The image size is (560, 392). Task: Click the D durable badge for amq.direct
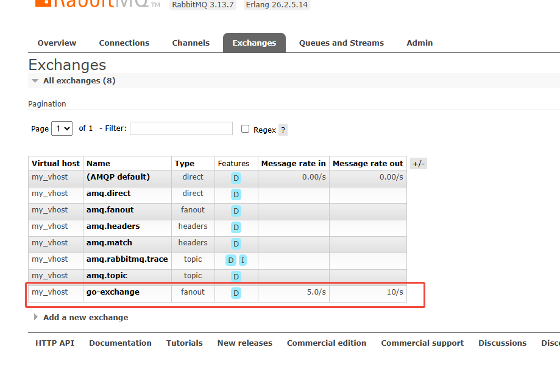coord(236,194)
